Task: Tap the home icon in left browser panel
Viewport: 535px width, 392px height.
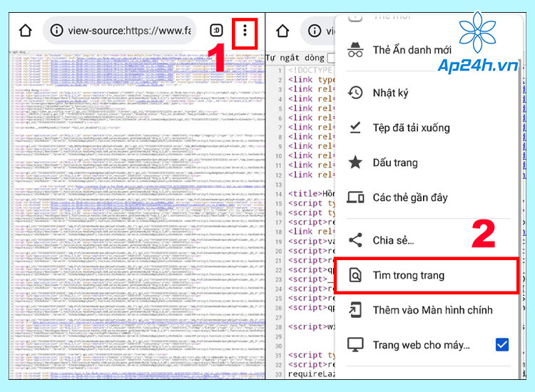Action: [26, 31]
